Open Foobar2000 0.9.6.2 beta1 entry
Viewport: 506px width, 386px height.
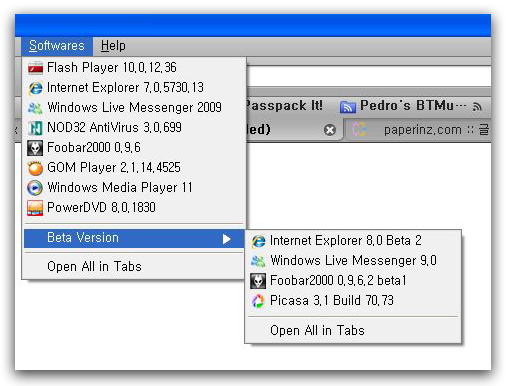[x=353, y=281]
